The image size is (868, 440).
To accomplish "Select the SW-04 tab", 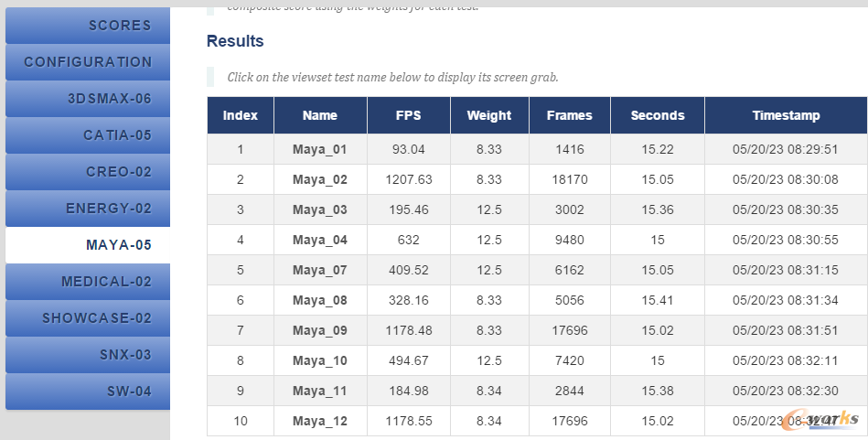I will [x=88, y=391].
